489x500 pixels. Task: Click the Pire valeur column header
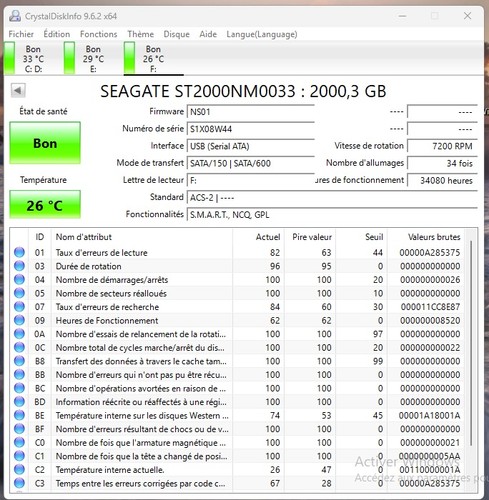pyautogui.click(x=310, y=237)
